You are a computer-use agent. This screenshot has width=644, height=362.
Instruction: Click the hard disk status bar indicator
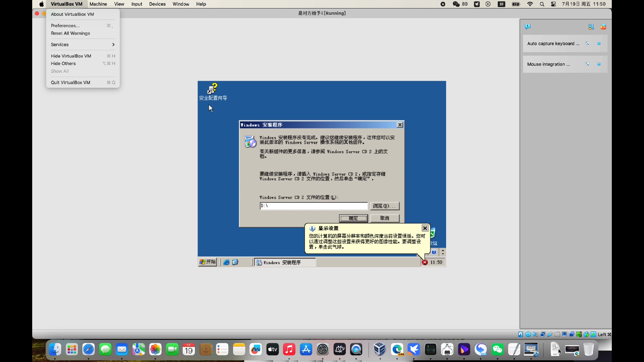click(x=521, y=334)
